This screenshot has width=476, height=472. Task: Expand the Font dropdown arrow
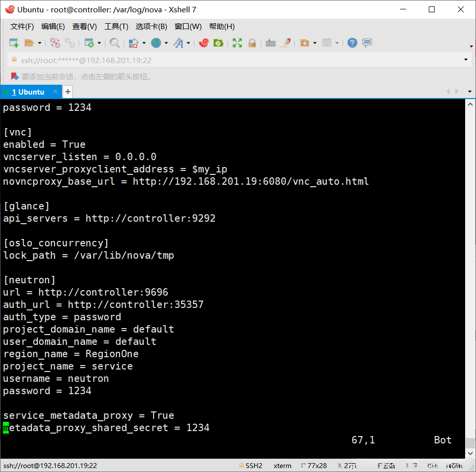189,43
